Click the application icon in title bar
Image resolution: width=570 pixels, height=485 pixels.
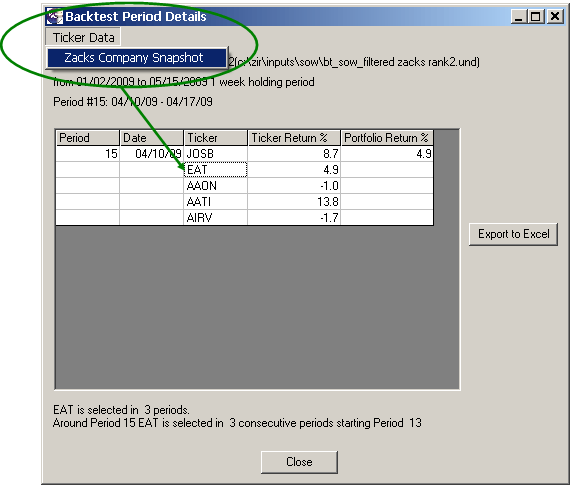coord(55,16)
